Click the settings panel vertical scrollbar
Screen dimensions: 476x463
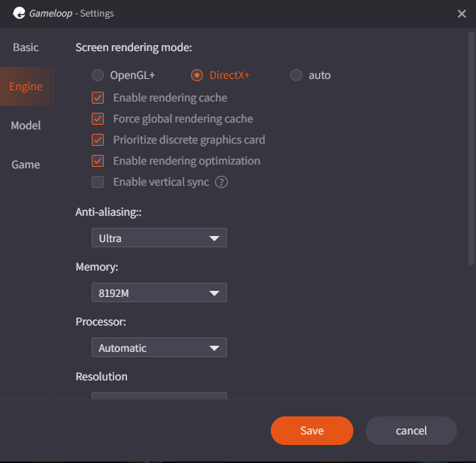(x=471, y=149)
